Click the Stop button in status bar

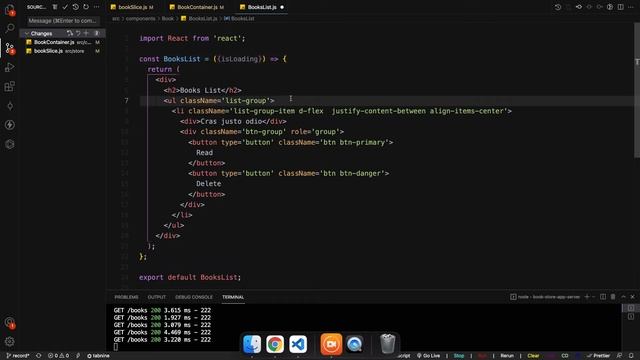pyautogui.click(x=459, y=356)
